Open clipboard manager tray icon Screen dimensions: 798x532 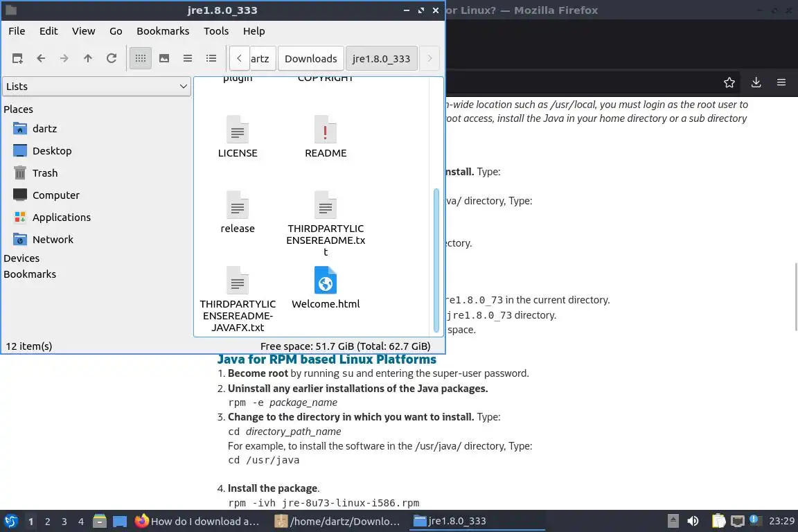[x=718, y=521]
